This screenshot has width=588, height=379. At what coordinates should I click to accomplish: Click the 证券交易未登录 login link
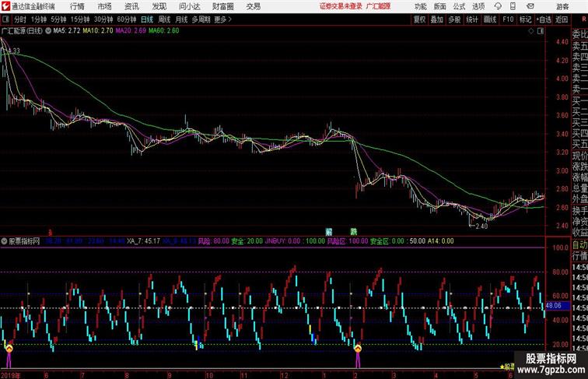[x=341, y=6]
